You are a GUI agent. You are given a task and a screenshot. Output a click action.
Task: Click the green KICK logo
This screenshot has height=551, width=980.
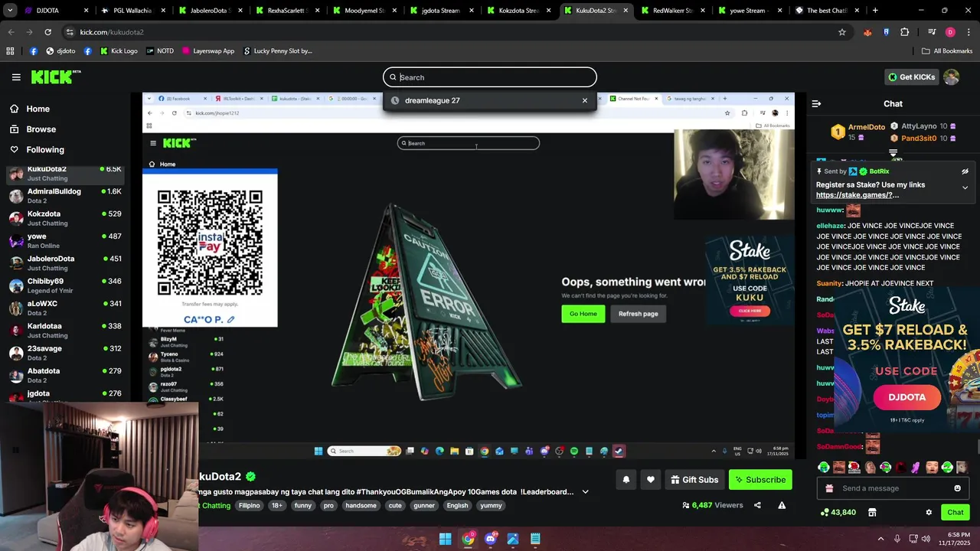tap(55, 77)
